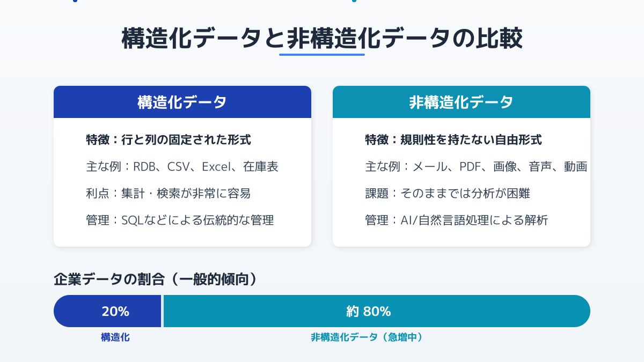Click the small blue mark at top-left edge
This screenshot has height=362, width=644.
coord(74,1)
